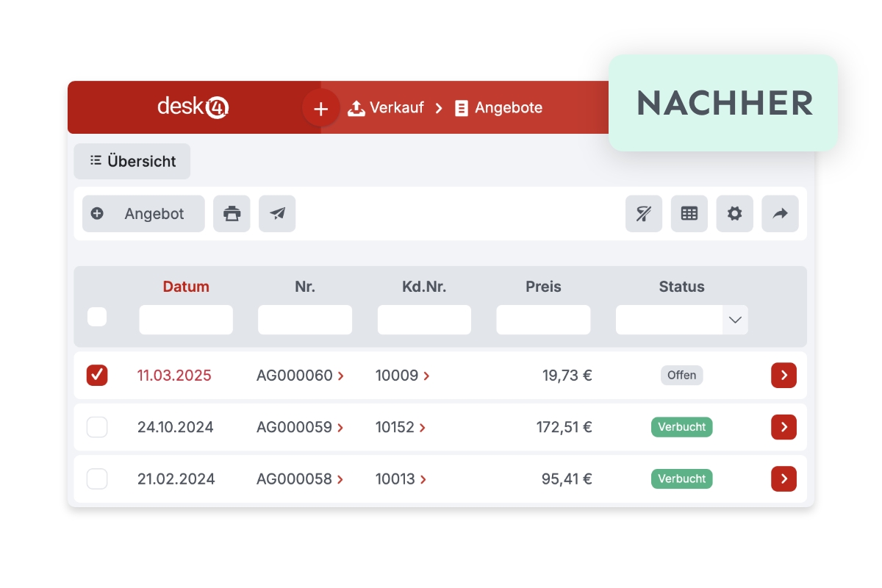This screenshot has width=882, height=588.
Task: Expand the Status filter dropdown
Action: 734,320
